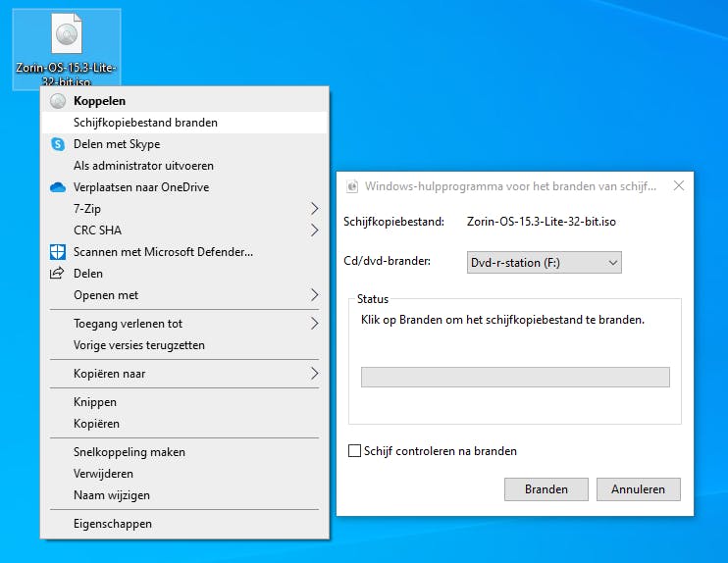Expand Toegang verlenen tot submenu arrow
728x563 pixels.
315,323
